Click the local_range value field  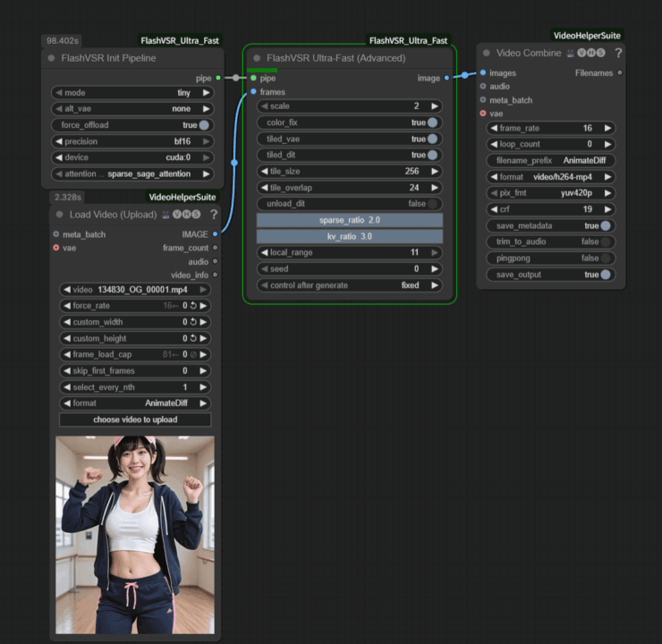click(x=349, y=252)
